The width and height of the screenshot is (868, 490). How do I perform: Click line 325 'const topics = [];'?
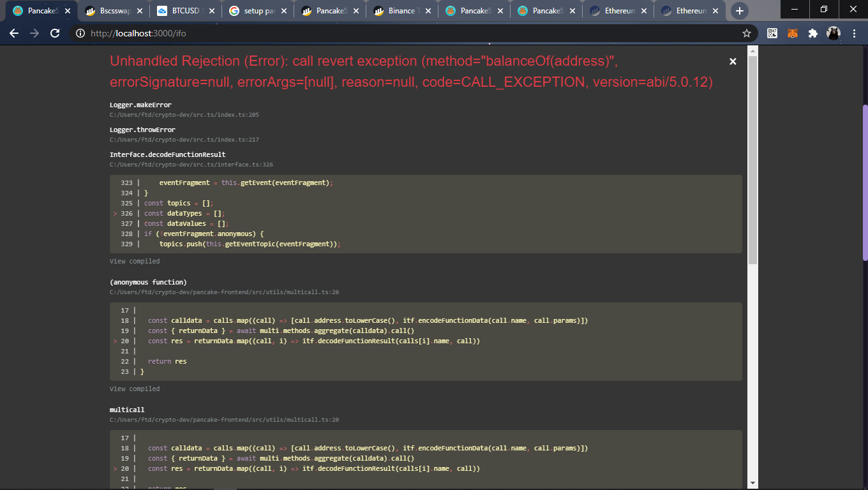tap(178, 203)
